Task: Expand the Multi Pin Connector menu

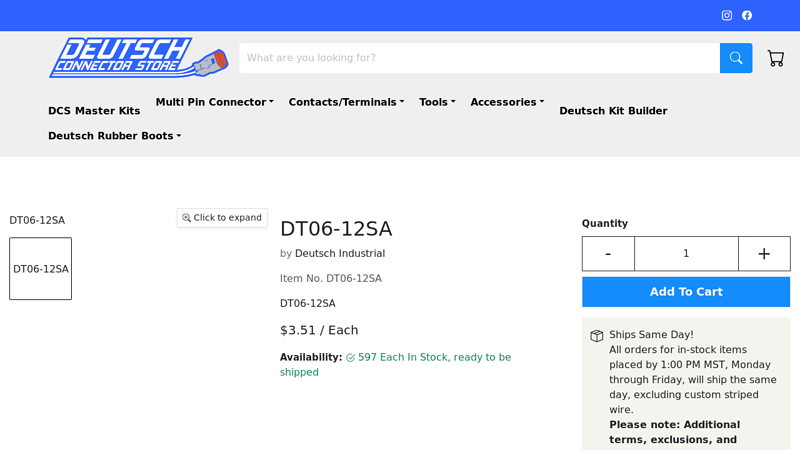Action: (x=214, y=102)
